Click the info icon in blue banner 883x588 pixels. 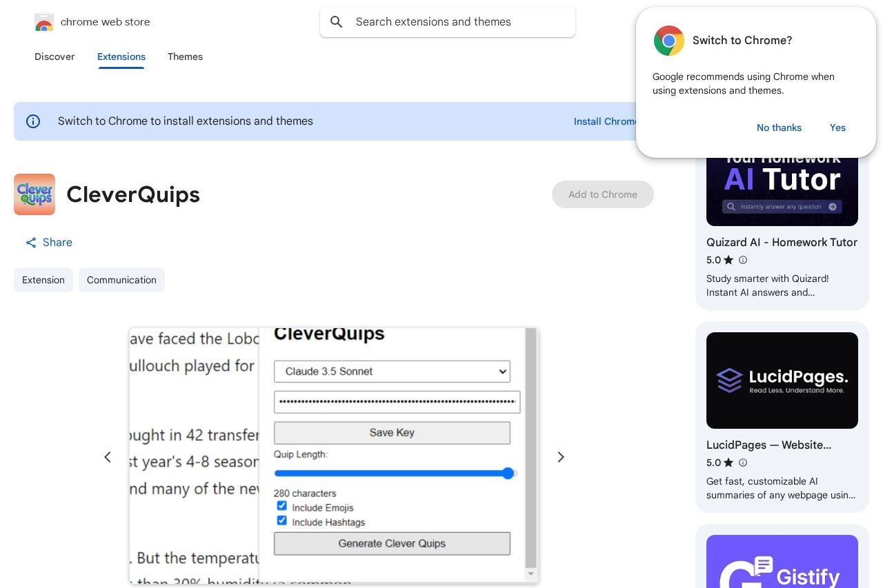[33, 121]
